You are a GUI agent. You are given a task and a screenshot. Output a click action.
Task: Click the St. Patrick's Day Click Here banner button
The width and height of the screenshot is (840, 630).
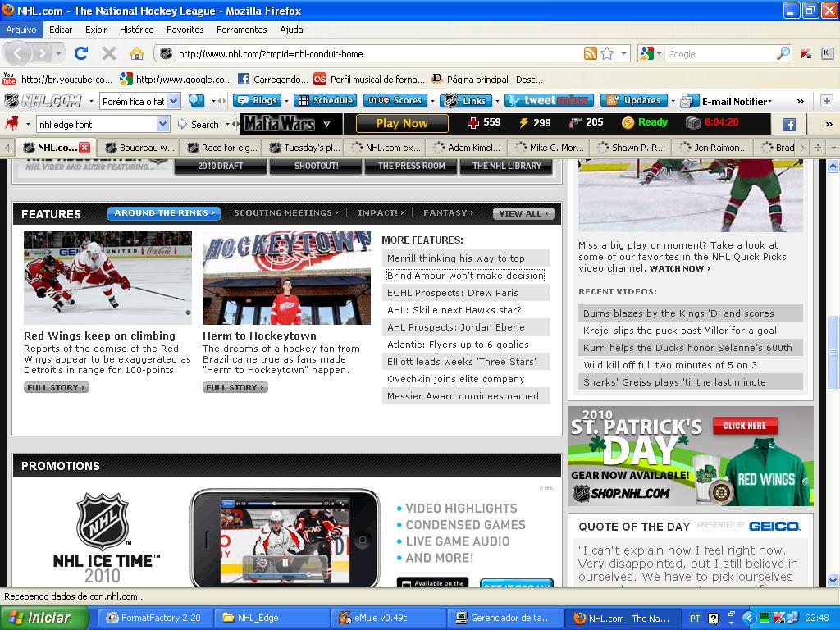point(745,426)
